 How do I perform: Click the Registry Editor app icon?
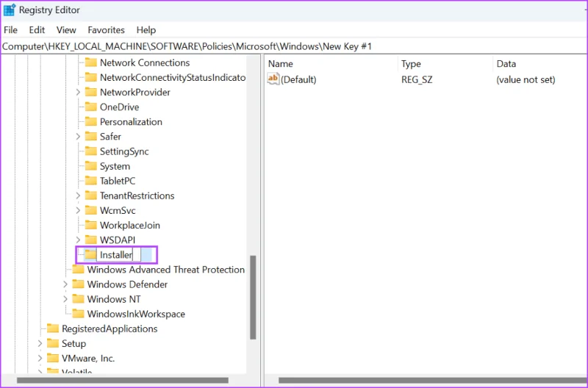coord(9,10)
